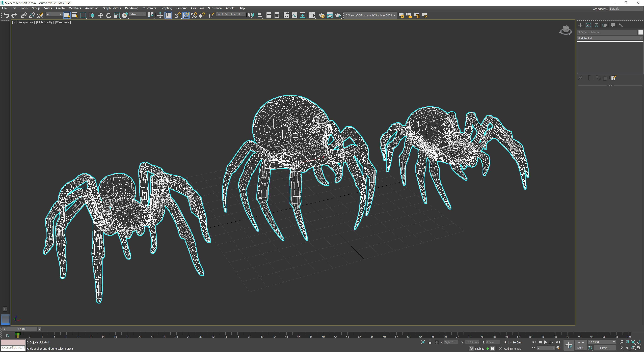Click the 0 / 100 time slider
Screen dimensions: 644x352
point(22,329)
